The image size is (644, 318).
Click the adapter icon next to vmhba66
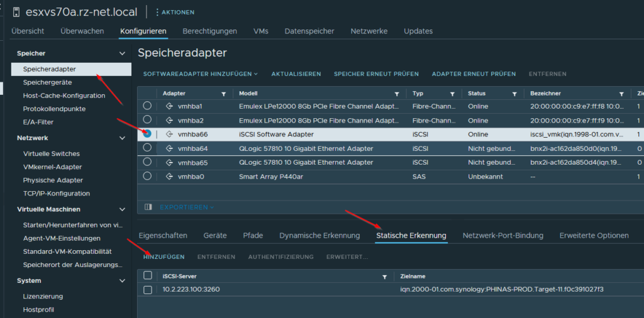point(169,134)
